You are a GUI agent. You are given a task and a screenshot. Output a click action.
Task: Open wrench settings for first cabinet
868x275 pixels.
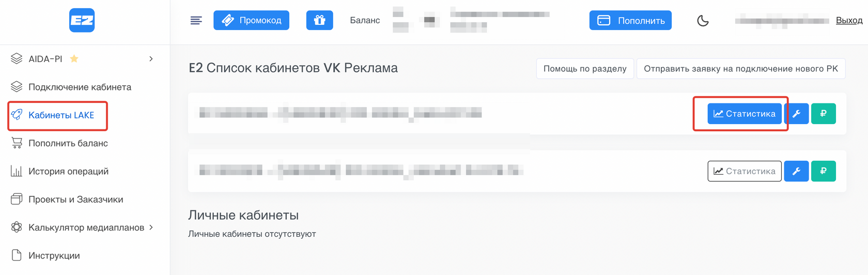(796, 114)
